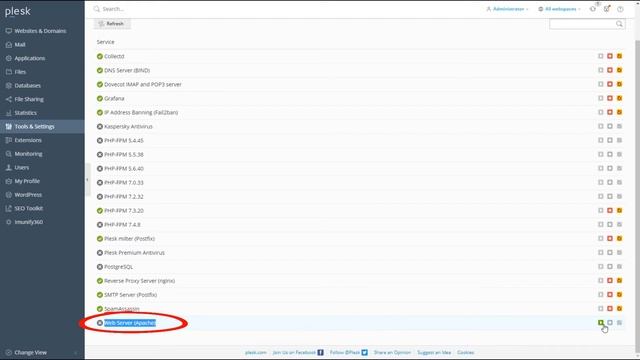
Task: Click Share an Opinion footer link
Action: (392, 352)
